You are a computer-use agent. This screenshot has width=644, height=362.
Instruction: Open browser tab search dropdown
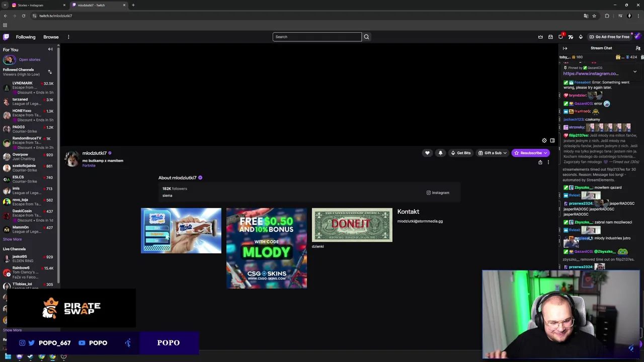(5, 5)
